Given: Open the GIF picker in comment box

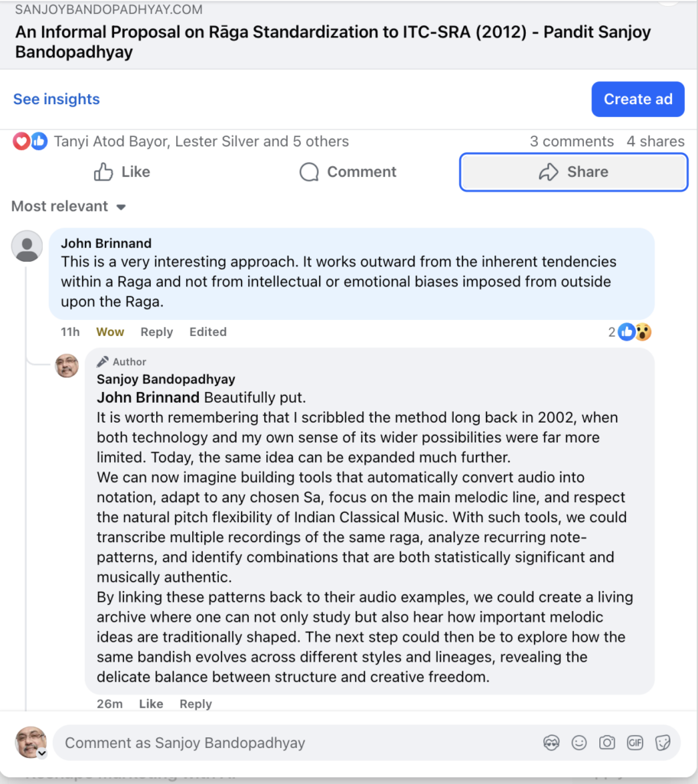Looking at the screenshot, I should point(634,743).
